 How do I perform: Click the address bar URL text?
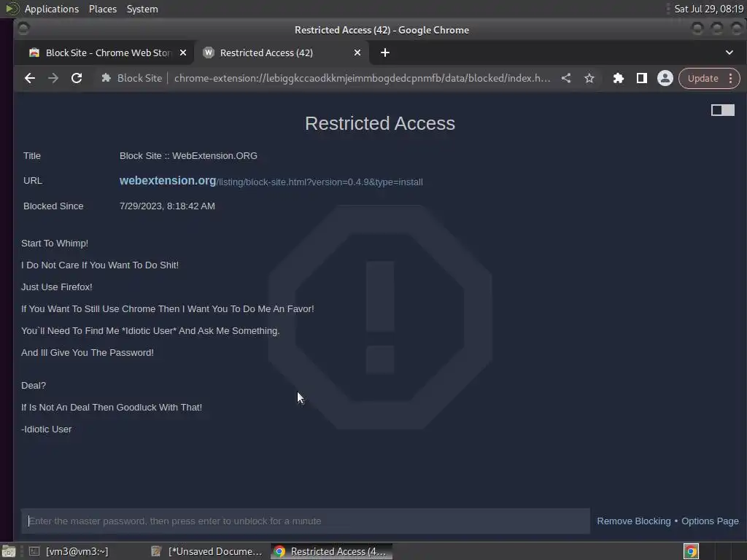pos(362,78)
